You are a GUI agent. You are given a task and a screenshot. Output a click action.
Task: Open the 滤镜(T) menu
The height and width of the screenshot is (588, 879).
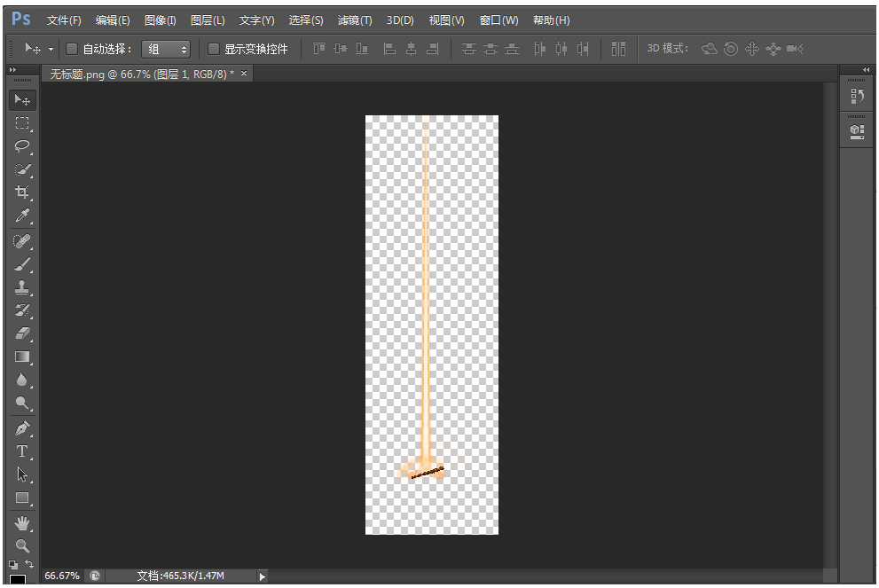click(x=354, y=20)
